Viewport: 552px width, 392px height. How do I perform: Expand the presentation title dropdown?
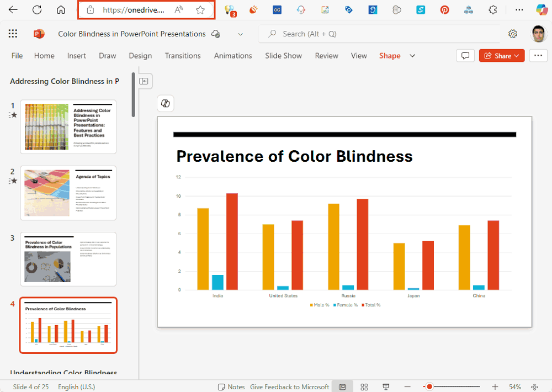pos(240,34)
